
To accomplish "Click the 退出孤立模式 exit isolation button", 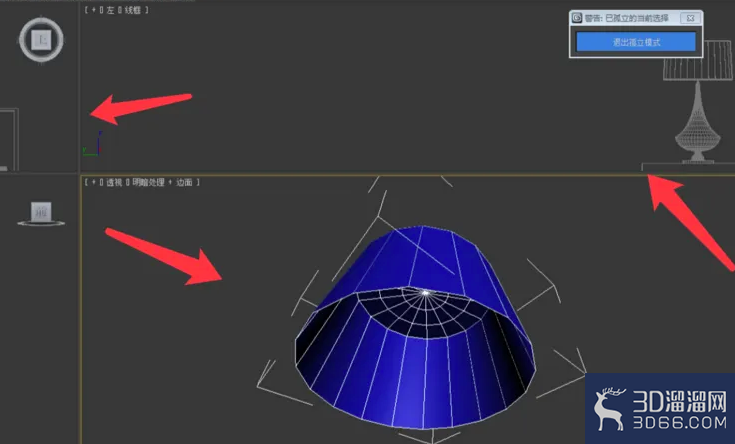I will click(x=636, y=42).
